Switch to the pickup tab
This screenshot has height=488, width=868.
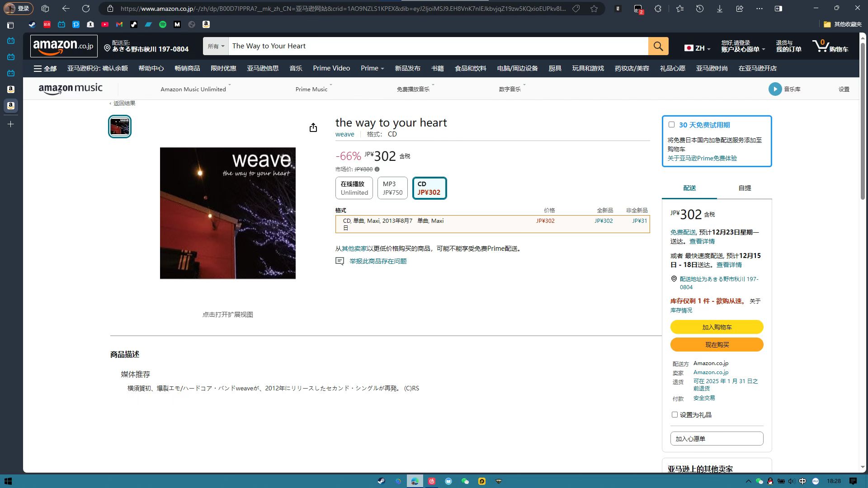(744, 188)
